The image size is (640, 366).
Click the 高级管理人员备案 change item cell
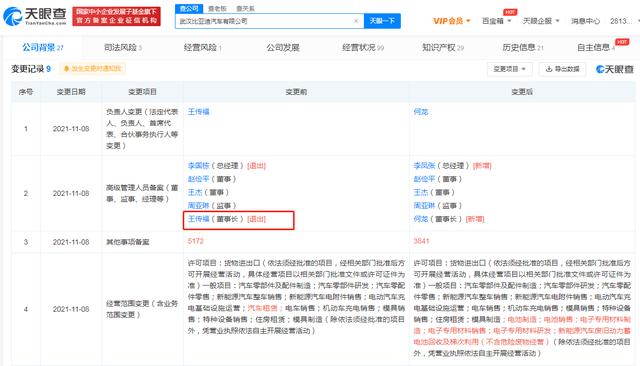[142, 193]
